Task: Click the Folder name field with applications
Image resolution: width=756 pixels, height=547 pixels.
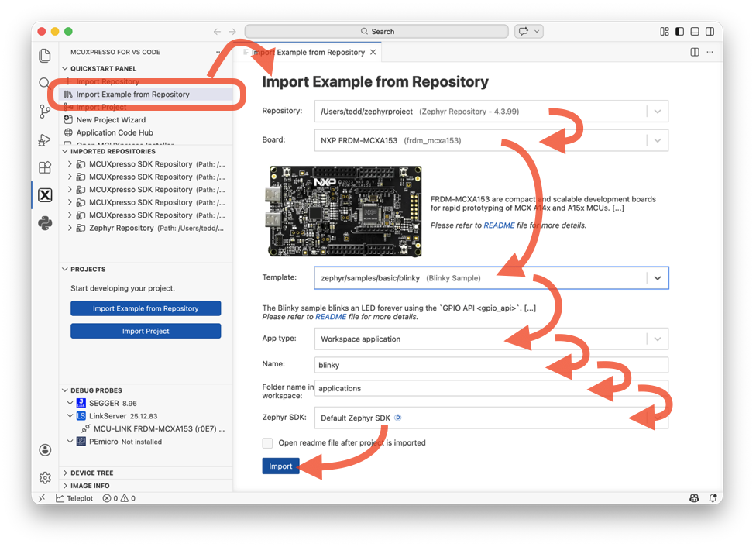Action: coord(491,388)
